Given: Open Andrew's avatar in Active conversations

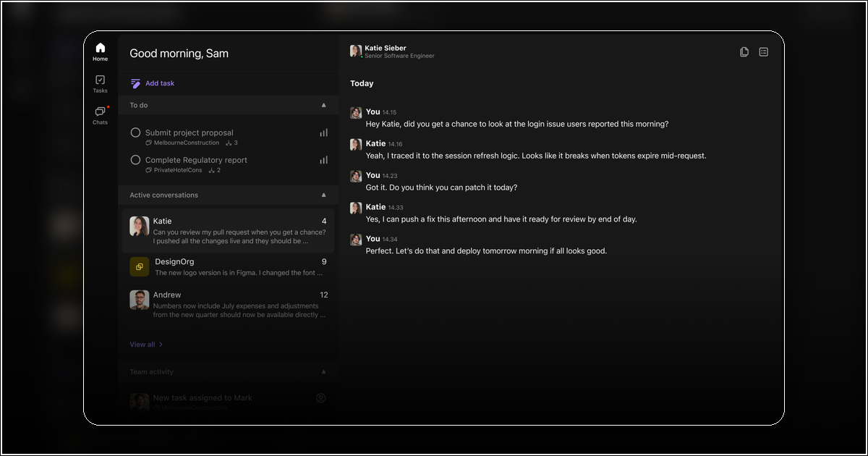Looking at the screenshot, I should pyautogui.click(x=140, y=300).
